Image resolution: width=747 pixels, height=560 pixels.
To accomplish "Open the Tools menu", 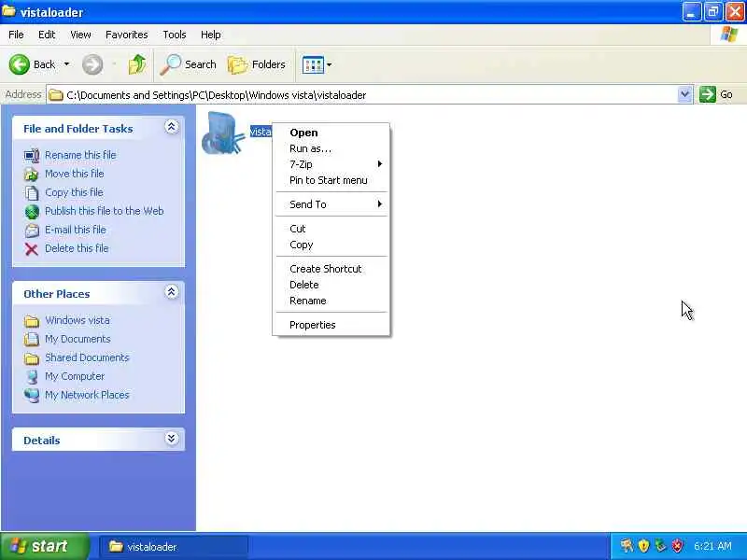I will 175,35.
